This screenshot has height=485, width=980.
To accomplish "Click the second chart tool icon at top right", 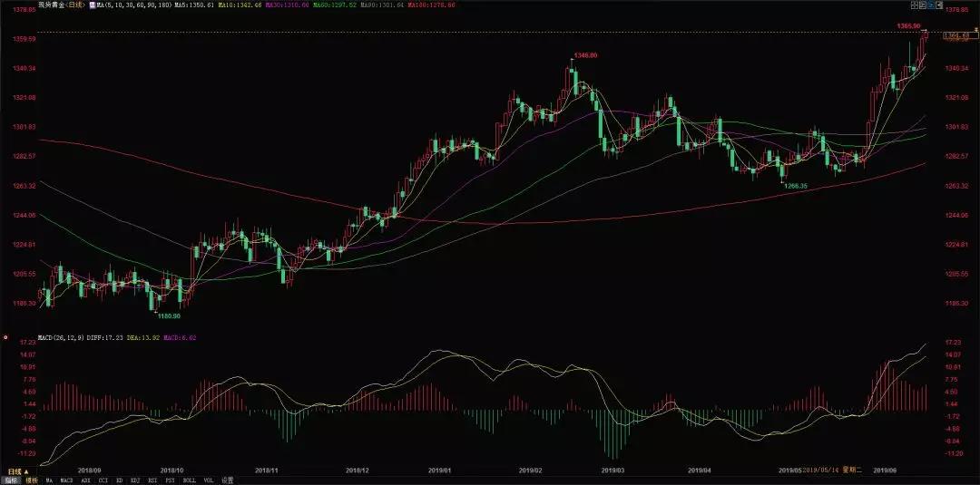I will [x=921, y=5].
